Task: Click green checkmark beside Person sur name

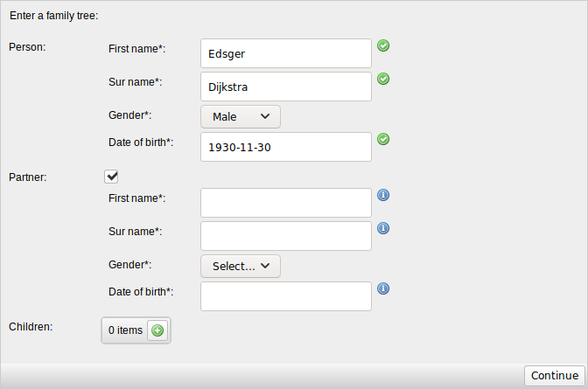Action: pyautogui.click(x=383, y=79)
